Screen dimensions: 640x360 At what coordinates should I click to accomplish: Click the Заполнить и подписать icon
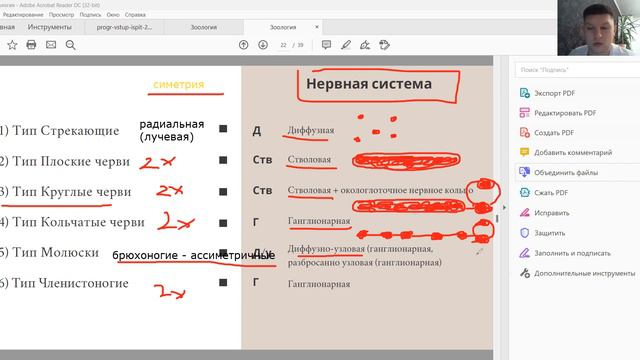click(524, 253)
